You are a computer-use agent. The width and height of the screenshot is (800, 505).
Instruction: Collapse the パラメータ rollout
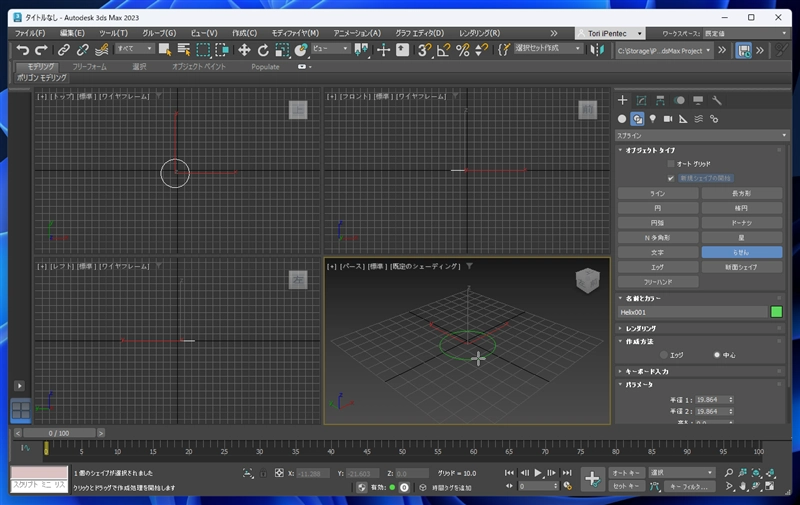[699, 384]
